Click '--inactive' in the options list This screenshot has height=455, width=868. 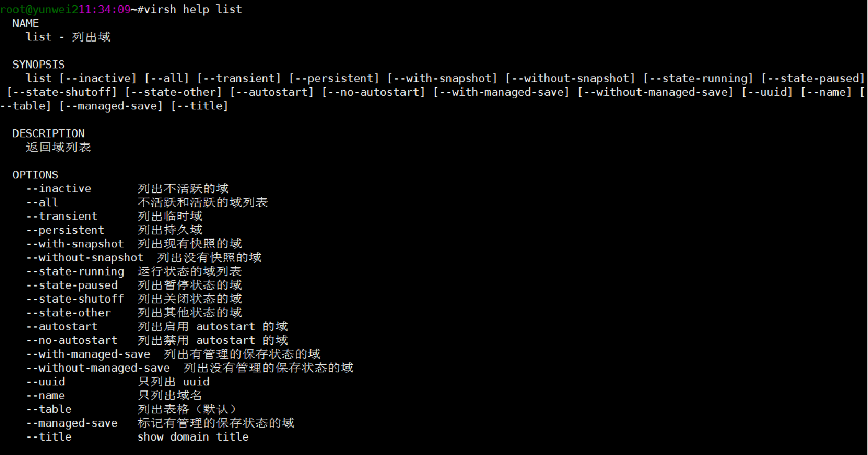point(58,188)
